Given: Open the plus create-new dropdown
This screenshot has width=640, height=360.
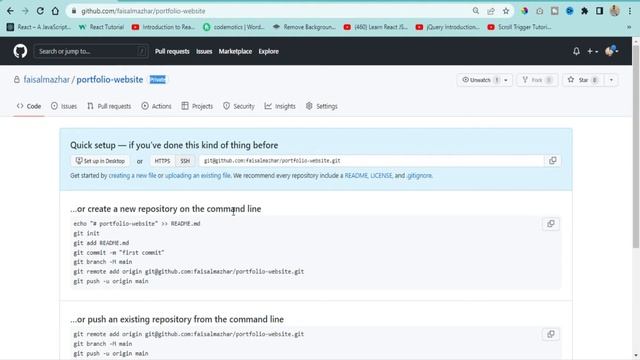Looking at the screenshot, I should point(592,51).
